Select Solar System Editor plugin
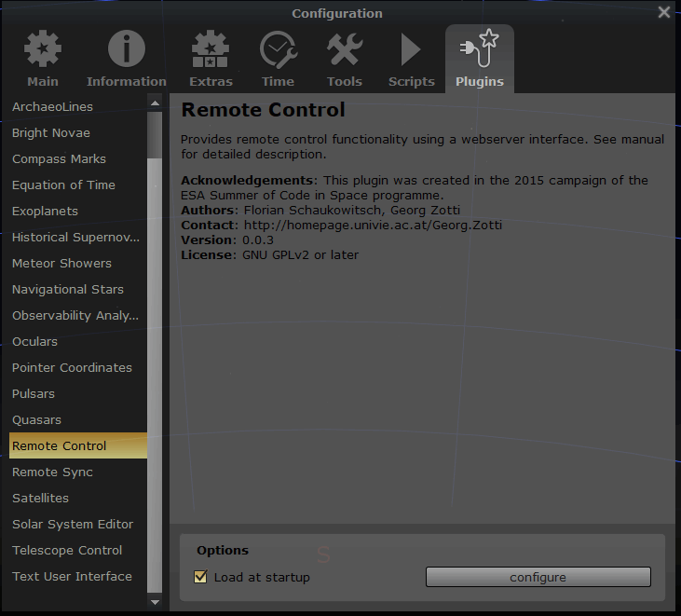This screenshot has width=681, height=616. pos(78,524)
